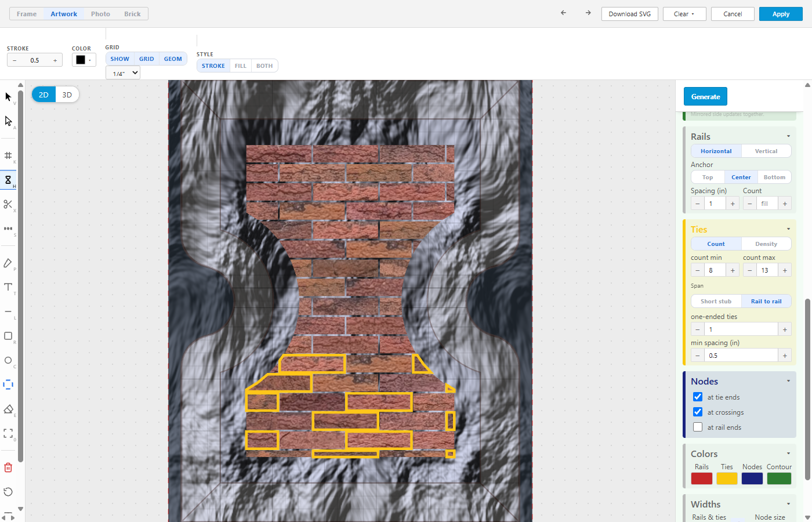812x522 pixels.
Task: Click the red trash delete icon
Action: (x=8, y=467)
